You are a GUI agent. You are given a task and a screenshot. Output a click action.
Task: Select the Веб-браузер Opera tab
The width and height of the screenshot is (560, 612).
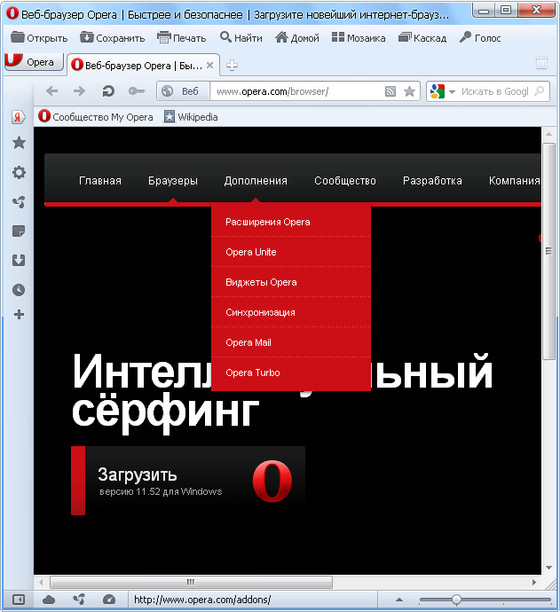tap(143, 65)
